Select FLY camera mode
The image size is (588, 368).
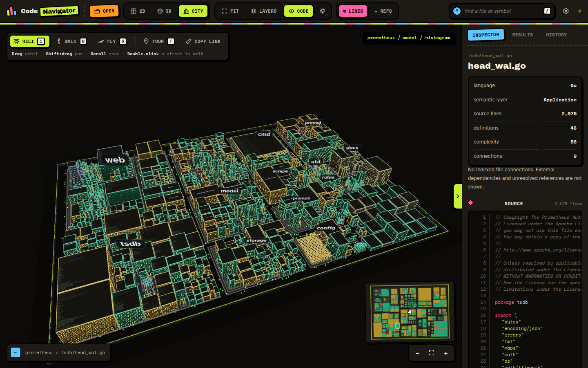111,41
